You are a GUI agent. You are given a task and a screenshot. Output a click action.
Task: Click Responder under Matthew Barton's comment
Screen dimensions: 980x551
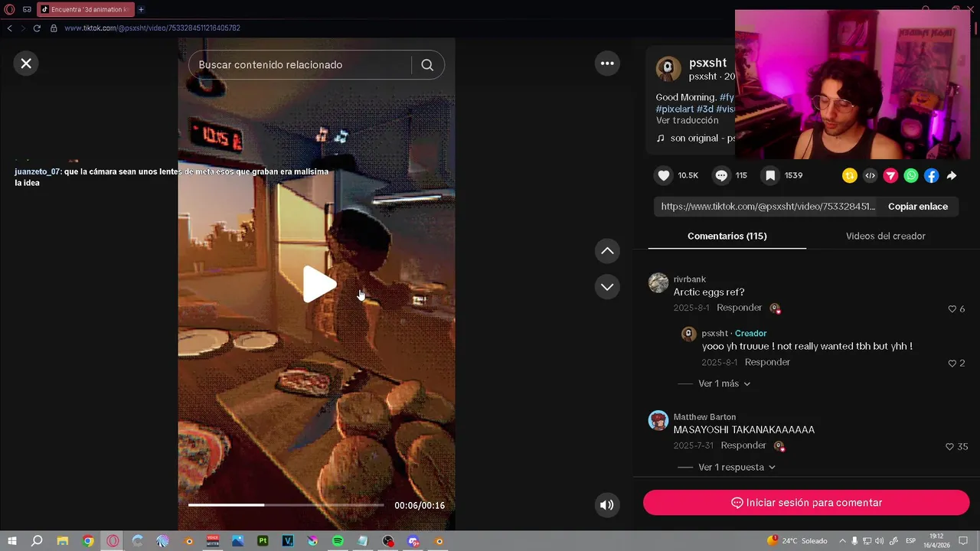tap(743, 445)
